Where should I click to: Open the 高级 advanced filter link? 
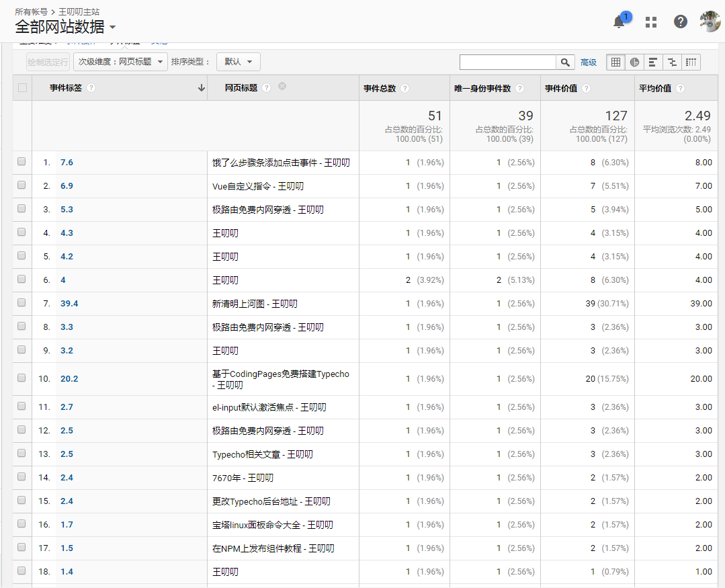click(589, 62)
